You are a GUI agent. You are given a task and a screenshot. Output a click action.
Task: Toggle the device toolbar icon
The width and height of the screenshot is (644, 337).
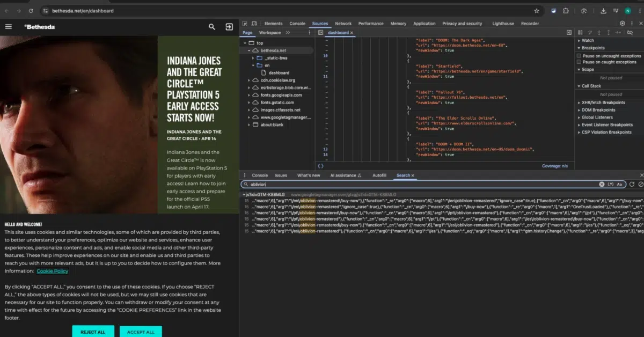(x=254, y=24)
